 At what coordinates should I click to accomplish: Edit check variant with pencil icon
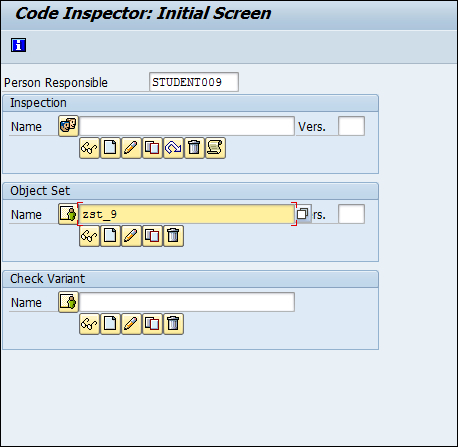[x=131, y=324]
